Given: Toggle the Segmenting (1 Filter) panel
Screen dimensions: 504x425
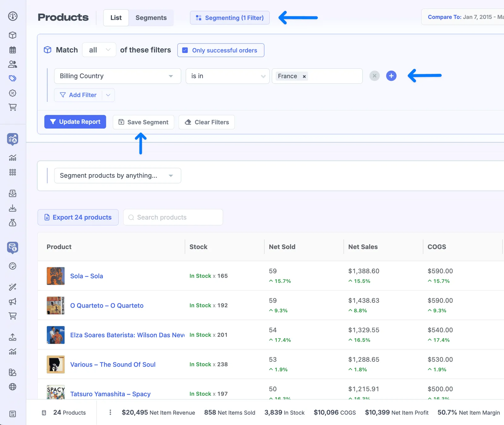Looking at the screenshot, I should point(230,18).
